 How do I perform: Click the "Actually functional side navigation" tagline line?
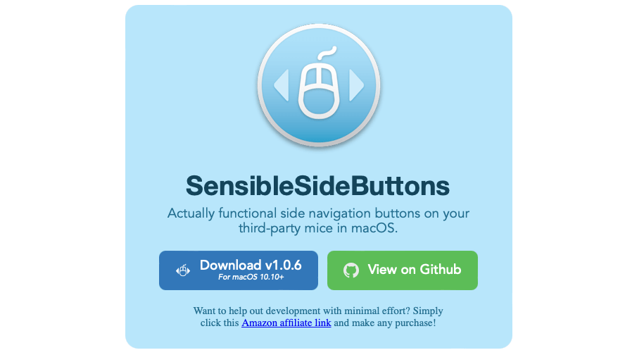coord(318,213)
